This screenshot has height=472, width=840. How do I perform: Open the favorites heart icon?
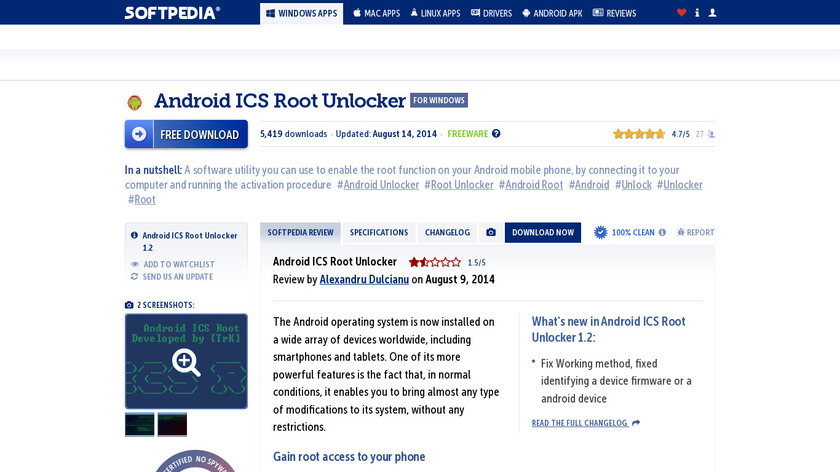[681, 12]
